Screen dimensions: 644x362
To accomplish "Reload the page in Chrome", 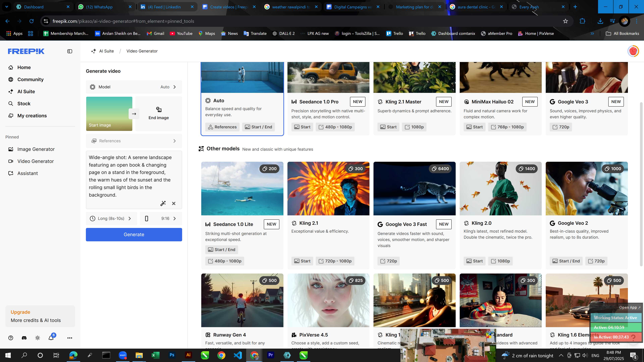I will (32, 21).
